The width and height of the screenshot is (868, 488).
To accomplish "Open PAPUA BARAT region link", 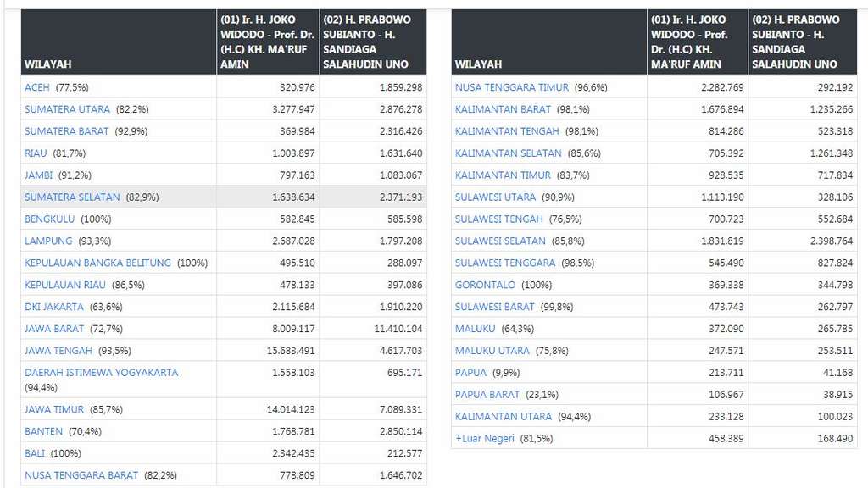I will tap(487, 395).
